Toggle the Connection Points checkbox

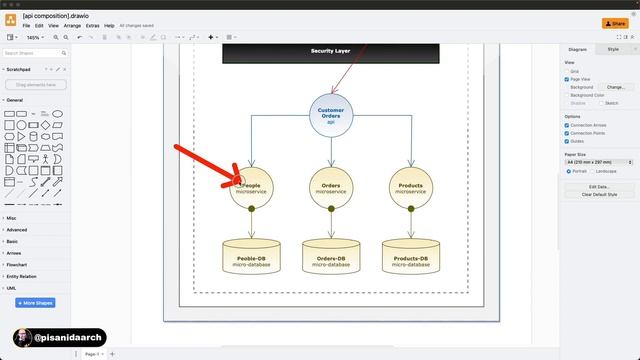coord(567,133)
